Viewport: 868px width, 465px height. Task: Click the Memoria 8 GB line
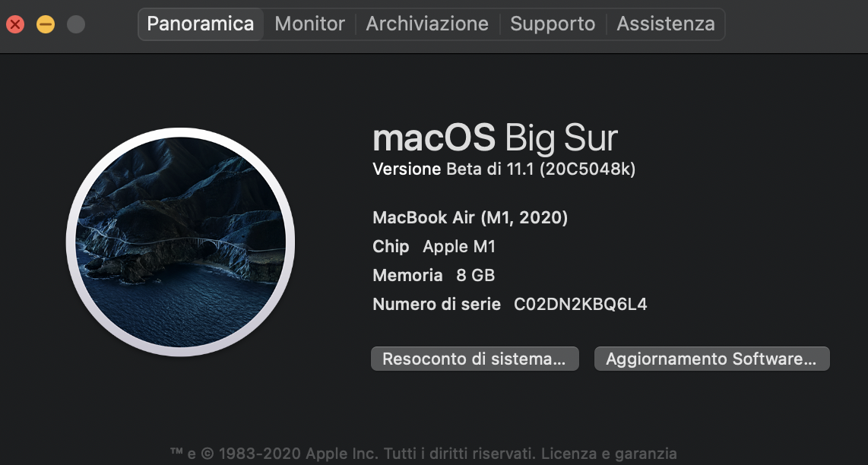tap(433, 275)
